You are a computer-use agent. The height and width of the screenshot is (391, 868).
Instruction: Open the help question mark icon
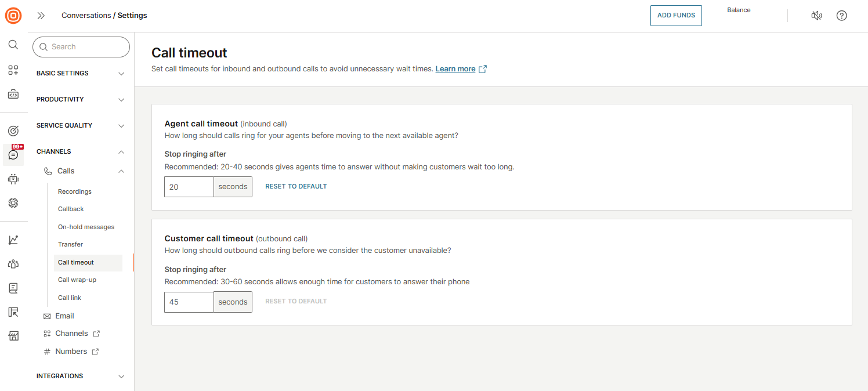coord(841,16)
